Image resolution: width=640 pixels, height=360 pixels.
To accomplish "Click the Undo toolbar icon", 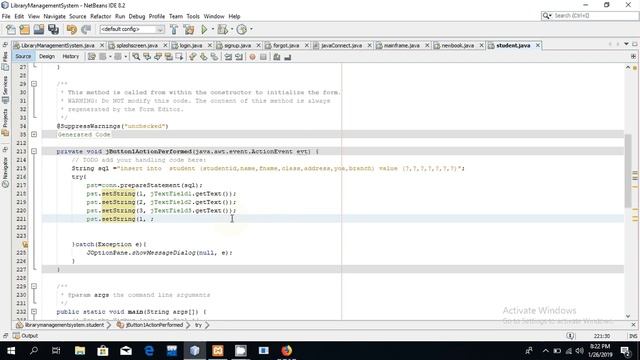I will click(72, 29).
